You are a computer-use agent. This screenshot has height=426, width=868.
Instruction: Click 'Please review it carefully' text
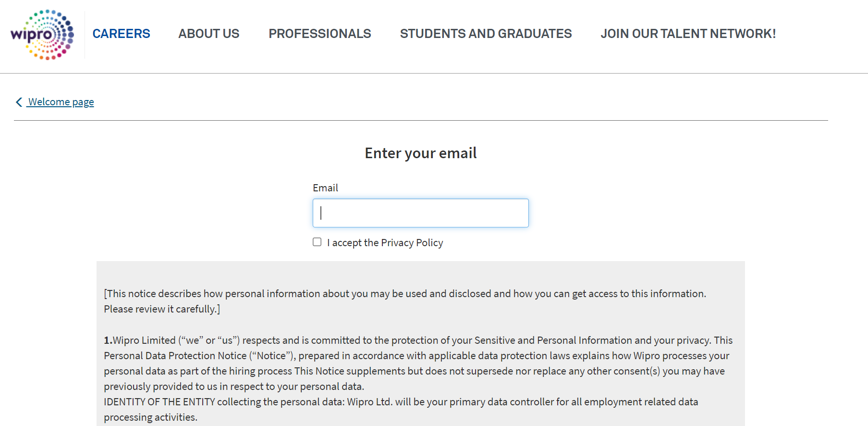162,309
